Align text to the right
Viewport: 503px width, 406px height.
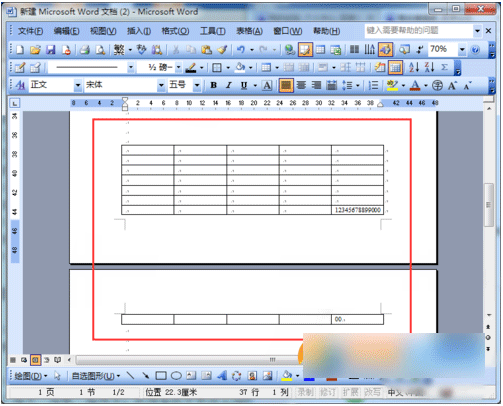click(316, 86)
